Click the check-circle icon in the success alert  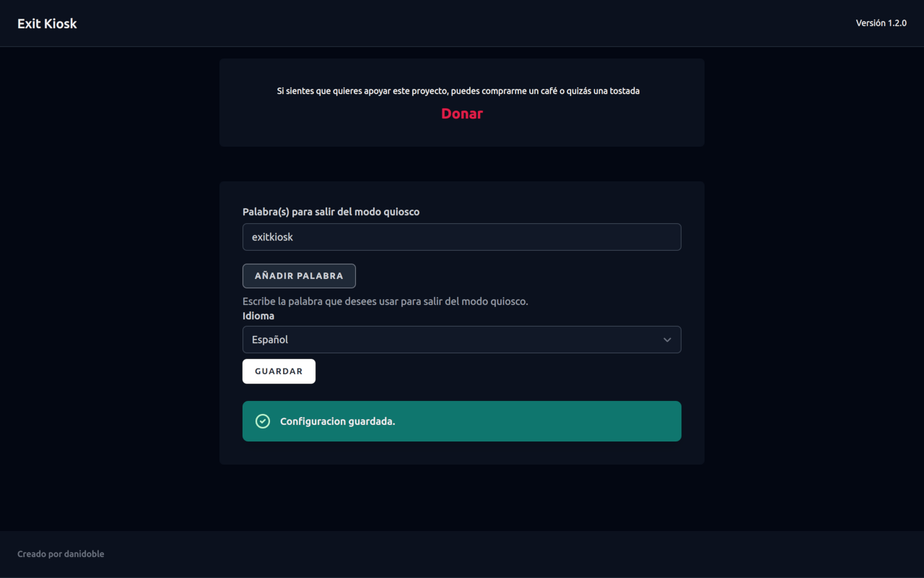coord(263,421)
